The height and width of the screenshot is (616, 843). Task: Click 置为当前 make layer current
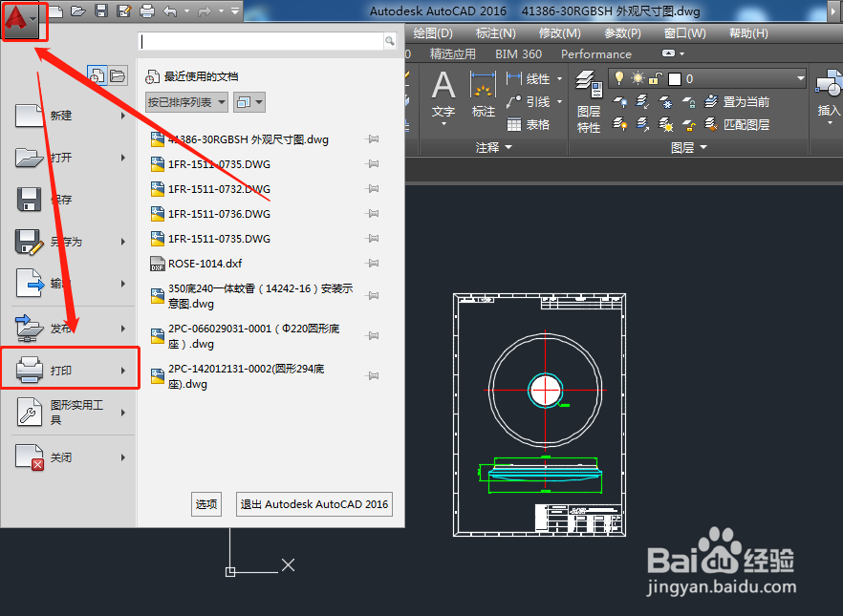tap(737, 101)
